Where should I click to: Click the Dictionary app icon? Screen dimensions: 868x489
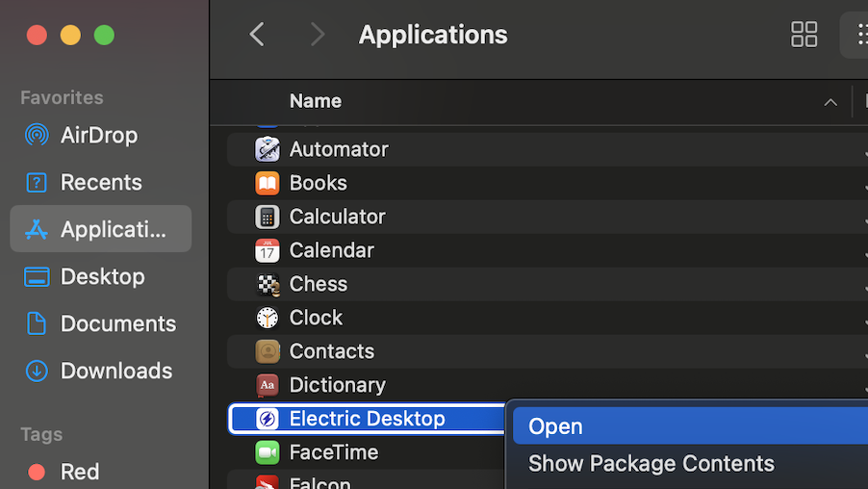268,385
